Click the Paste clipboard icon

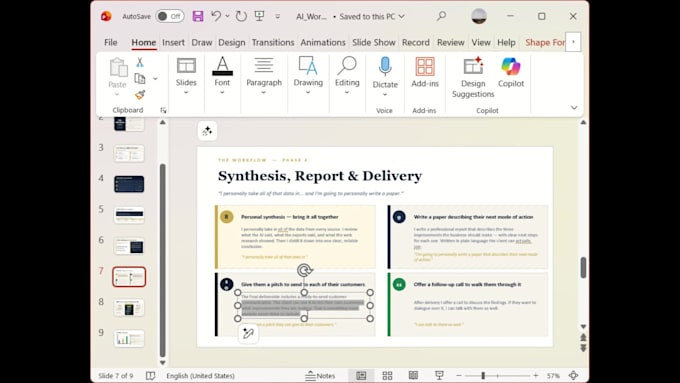pos(118,68)
